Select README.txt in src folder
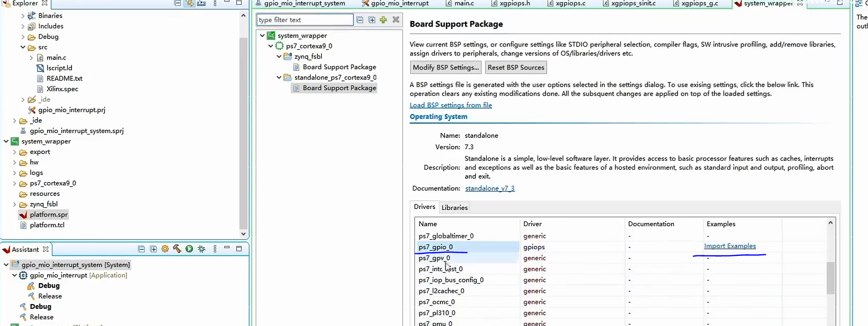The height and width of the screenshot is (326, 868). (x=64, y=78)
